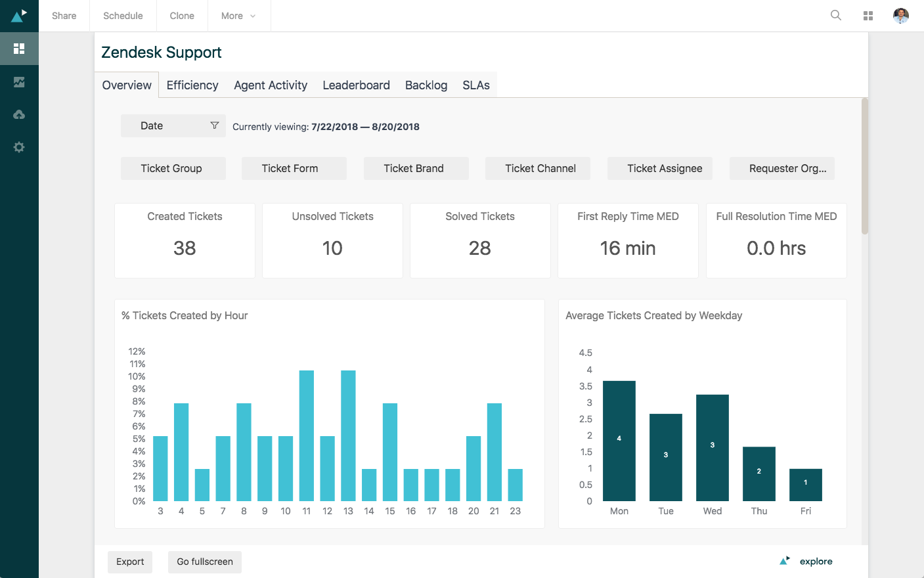Open the Date filter
924x578 pixels.
[x=173, y=125]
